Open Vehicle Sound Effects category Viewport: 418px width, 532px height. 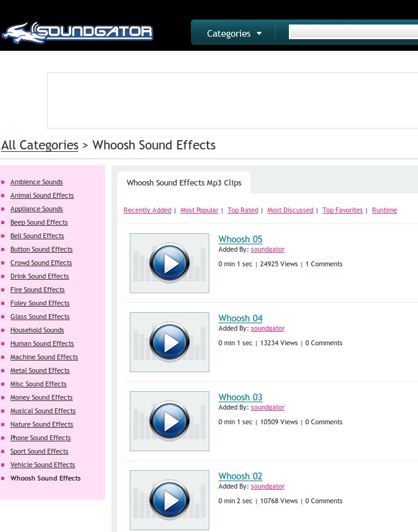tap(43, 465)
